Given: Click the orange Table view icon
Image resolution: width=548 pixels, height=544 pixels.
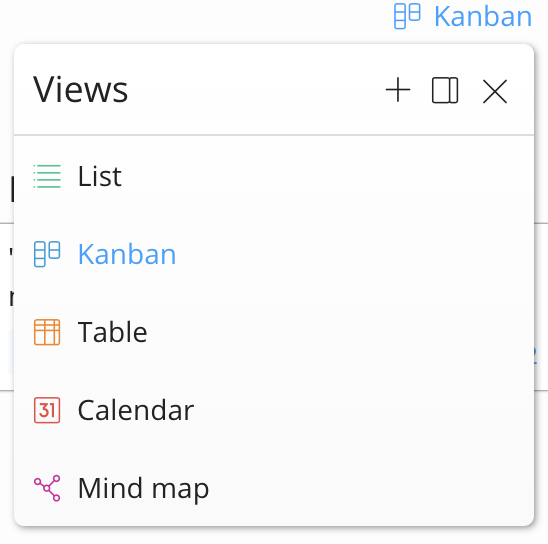Looking at the screenshot, I should point(47,332).
